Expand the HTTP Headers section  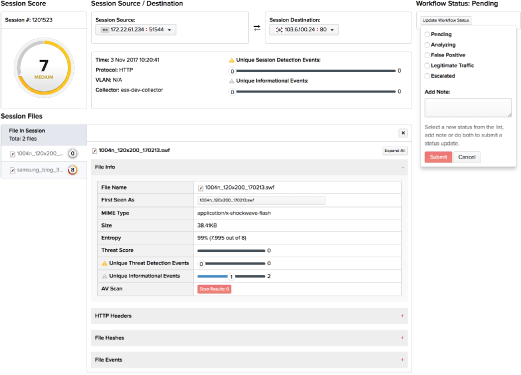tap(249, 316)
